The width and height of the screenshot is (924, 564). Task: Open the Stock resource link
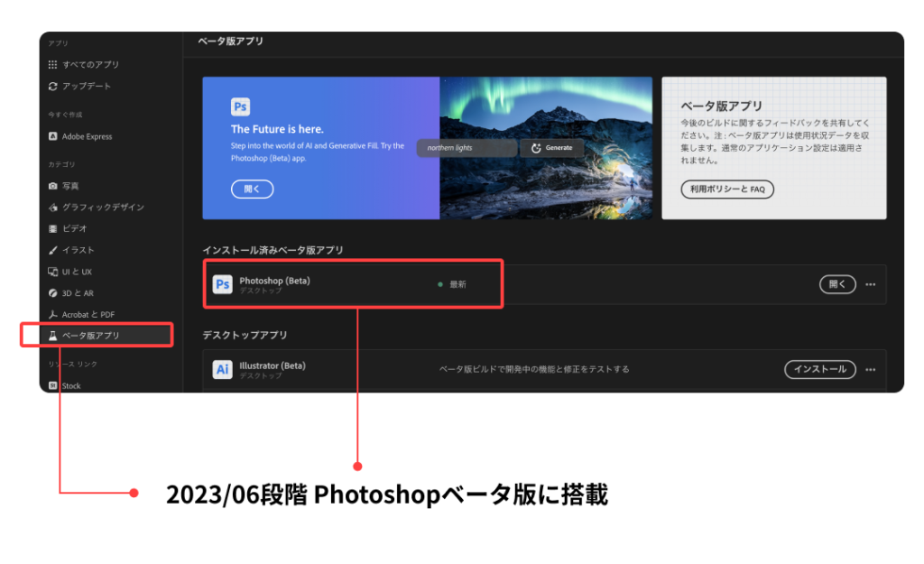[x=71, y=385]
